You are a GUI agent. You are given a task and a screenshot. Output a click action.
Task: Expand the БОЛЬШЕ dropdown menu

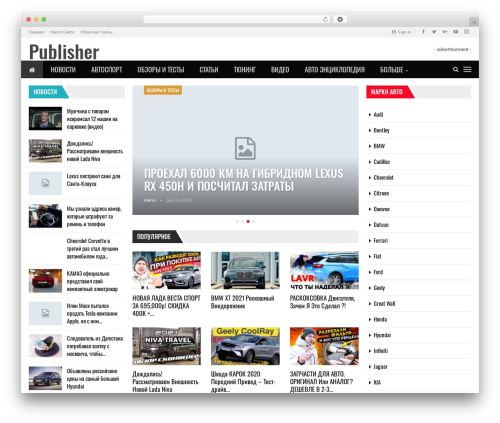394,70
